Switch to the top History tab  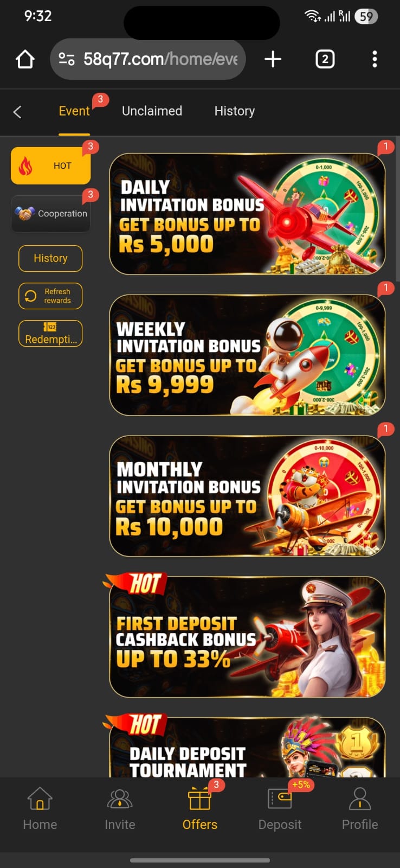tap(235, 111)
